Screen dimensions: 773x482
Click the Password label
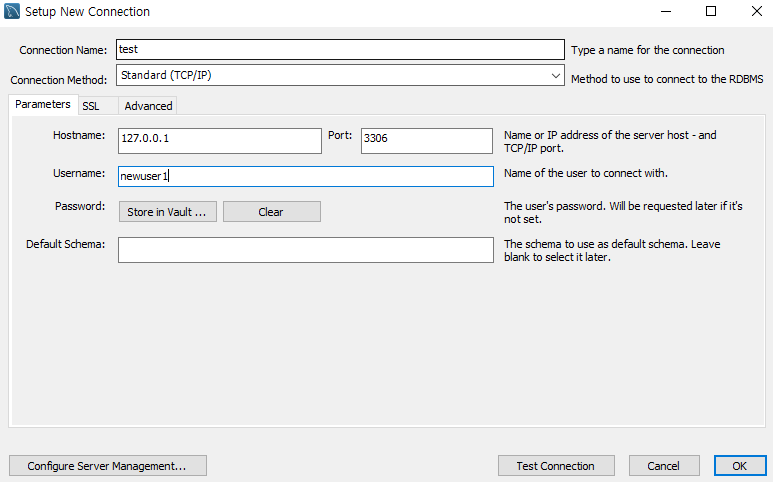(x=80, y=207)
